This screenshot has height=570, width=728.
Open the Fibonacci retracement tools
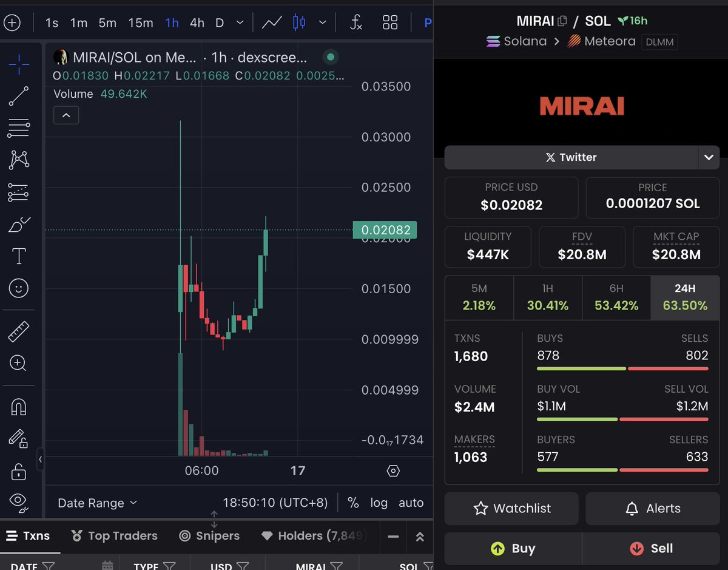19,128
